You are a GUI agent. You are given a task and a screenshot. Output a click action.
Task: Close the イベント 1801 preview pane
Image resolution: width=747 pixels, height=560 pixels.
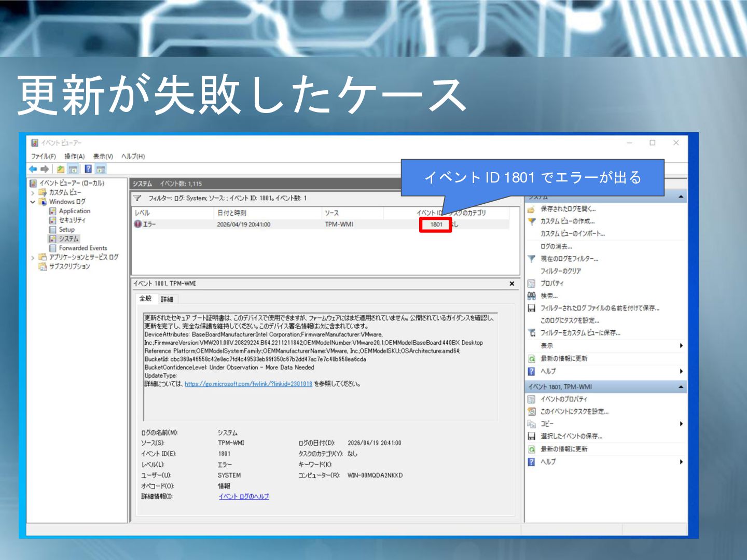(512, 284)
